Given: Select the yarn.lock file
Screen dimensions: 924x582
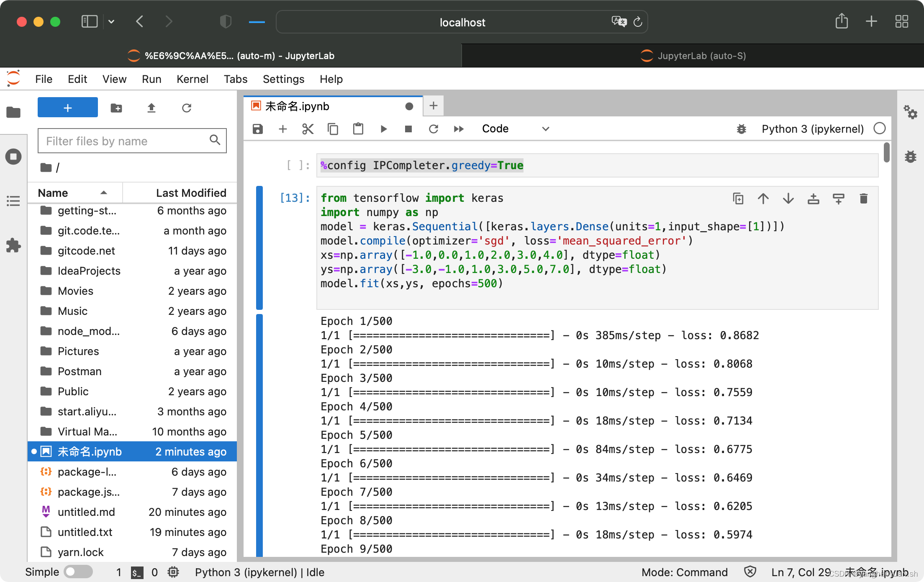Looking at the screenshot, I should (132, 552).
